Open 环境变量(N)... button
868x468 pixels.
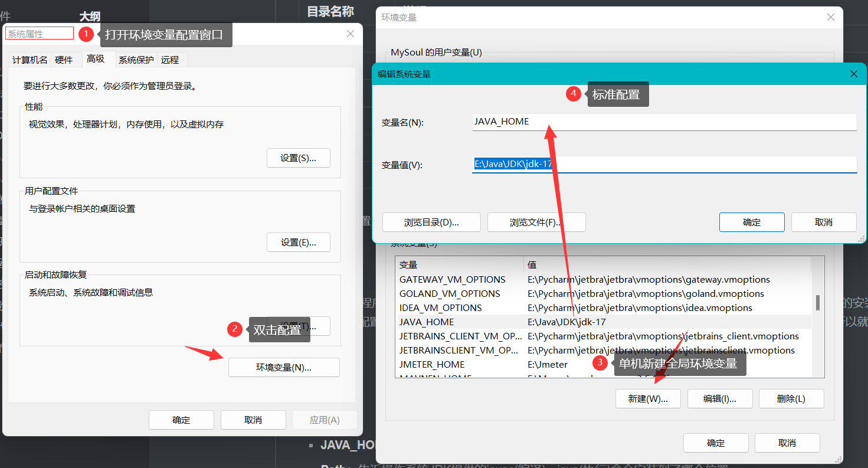284,367
